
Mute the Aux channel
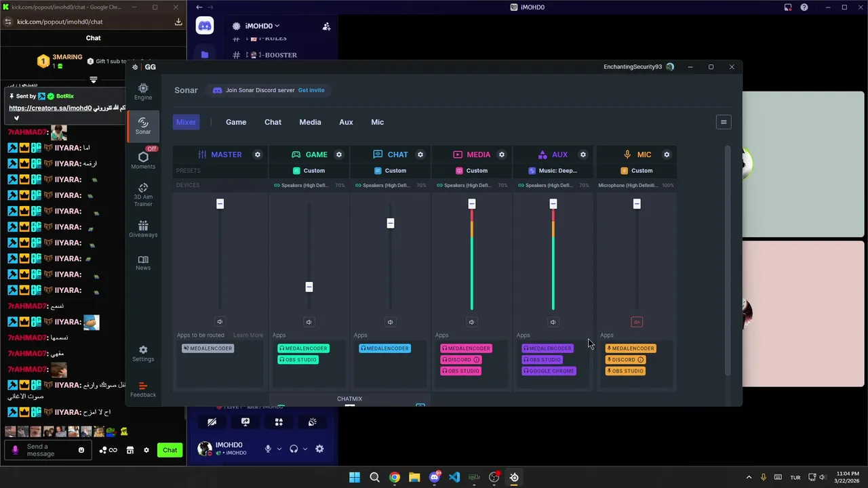point(553,322)
